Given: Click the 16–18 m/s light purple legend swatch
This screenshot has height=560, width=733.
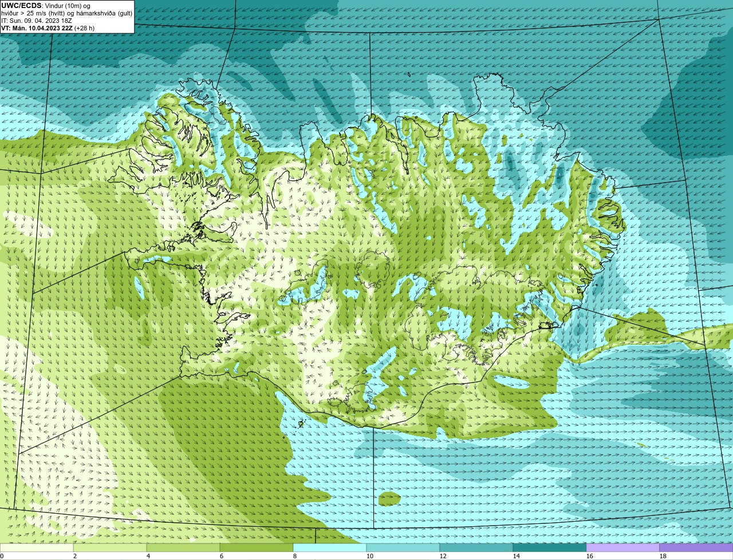Looking at the screenshot, I should 623,547.
